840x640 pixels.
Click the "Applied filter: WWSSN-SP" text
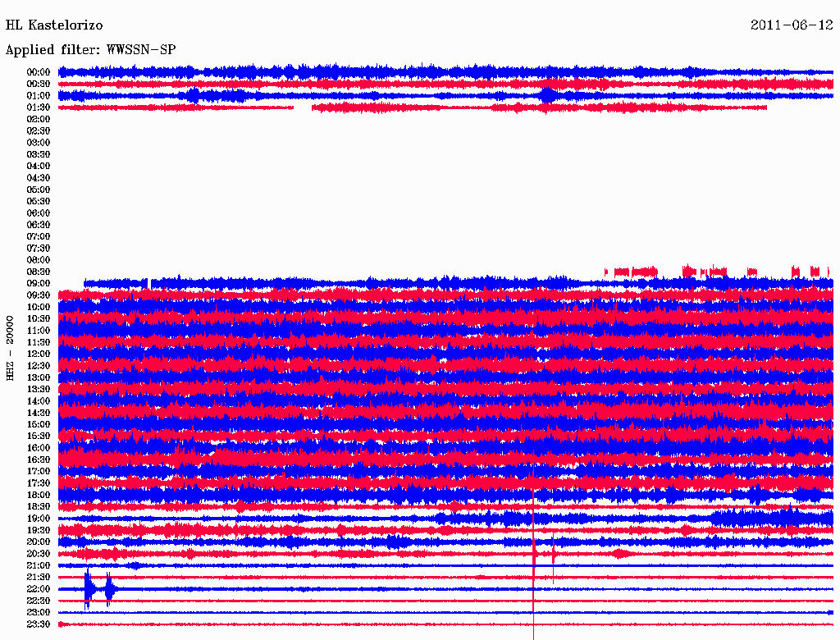(90, 50)
